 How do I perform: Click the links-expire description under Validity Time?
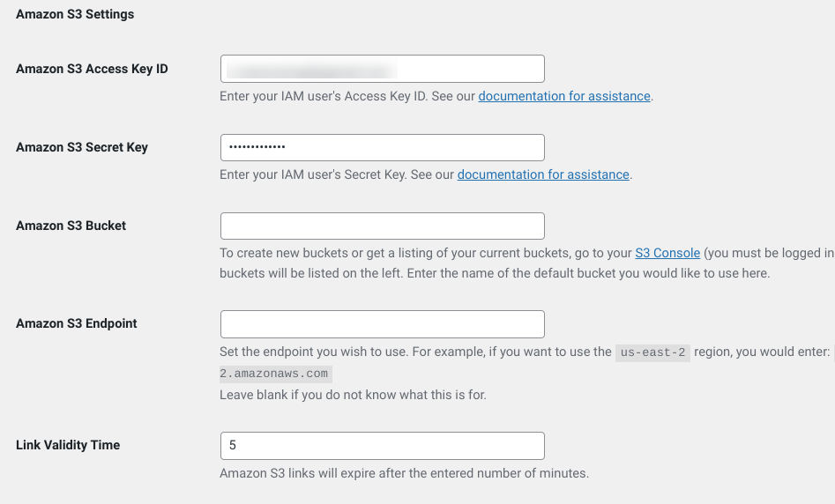404,474
